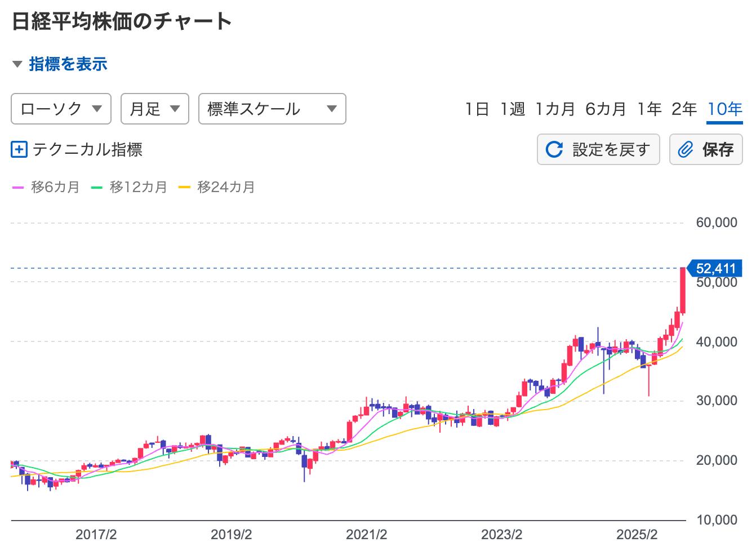Click the triangle beside 指標を表示
The width and height of the screenshot is (756, 551).
pyautogui.click(x=17, y=64)
